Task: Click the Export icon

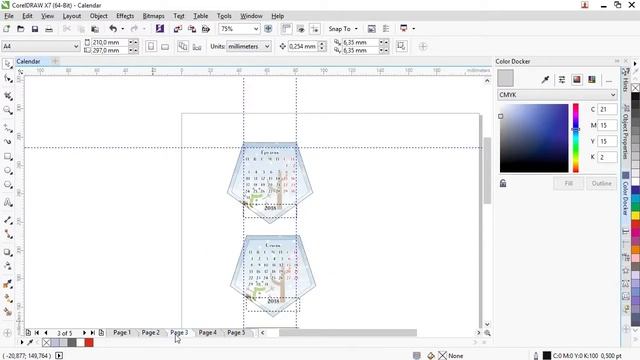Action: 192,29
